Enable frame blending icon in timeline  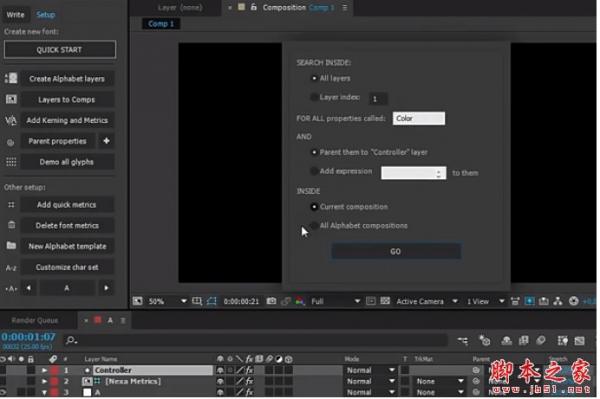coord(523,340)
